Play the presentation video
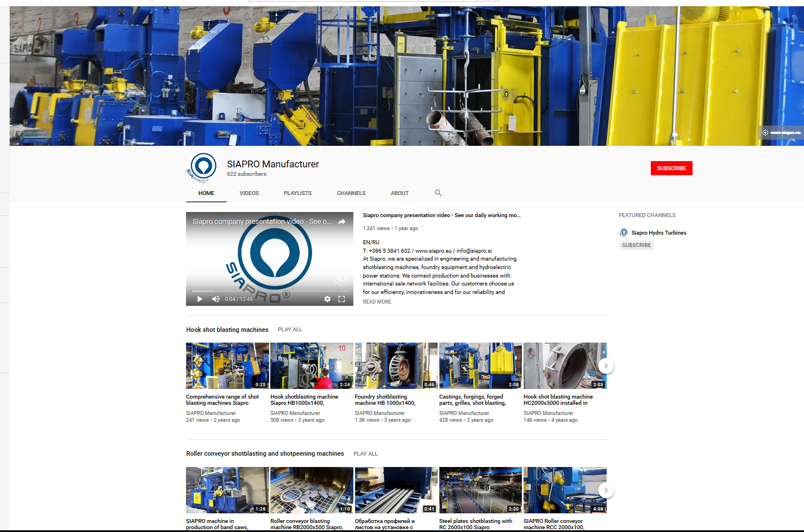This screenshot has width=804, height=532. click(200, 299)
